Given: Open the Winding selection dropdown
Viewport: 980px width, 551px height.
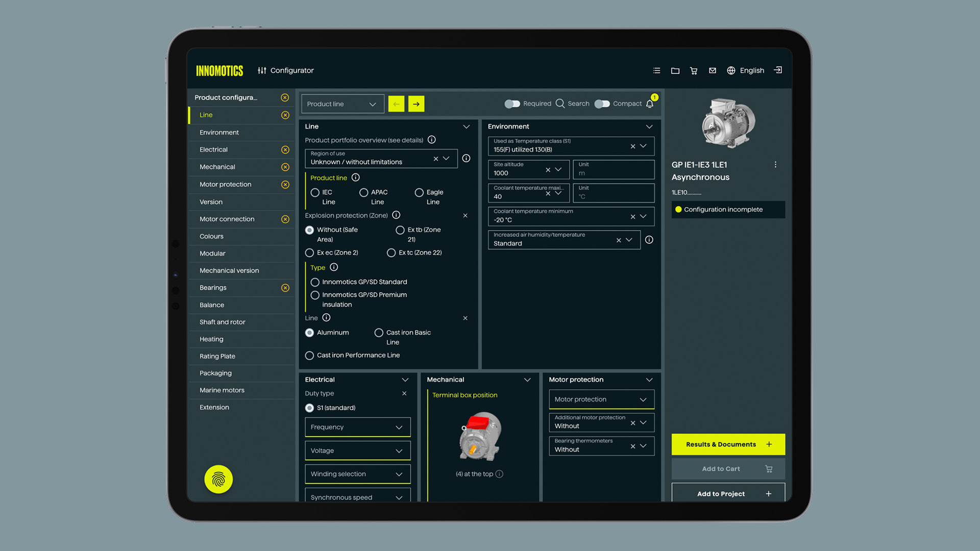Looking at the screenshot, I should pos(357,474).
